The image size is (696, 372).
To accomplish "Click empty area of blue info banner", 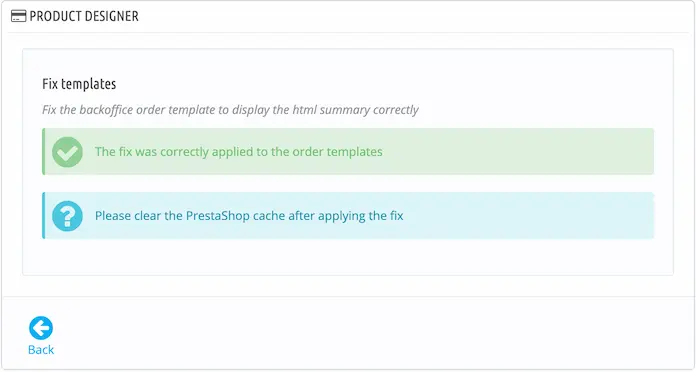I will coord(528,216).
